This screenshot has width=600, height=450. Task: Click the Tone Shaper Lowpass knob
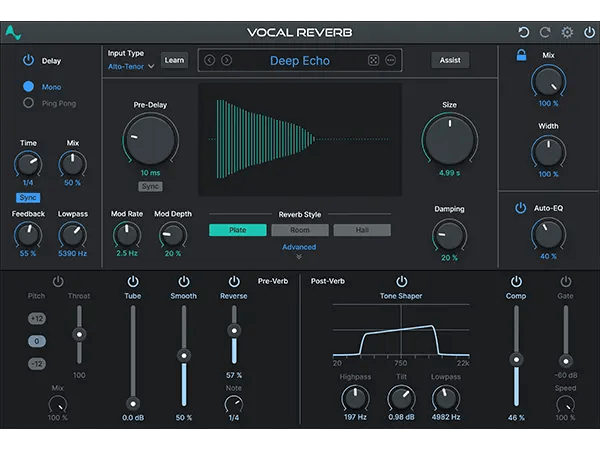point(446,399)
